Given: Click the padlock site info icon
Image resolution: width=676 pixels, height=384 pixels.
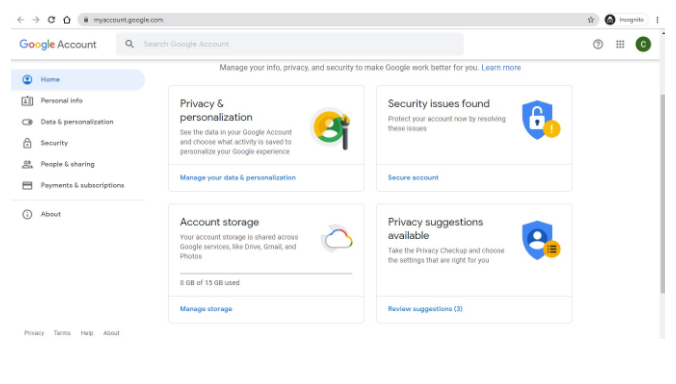Looking at the screenshot, I should point(86,20).
